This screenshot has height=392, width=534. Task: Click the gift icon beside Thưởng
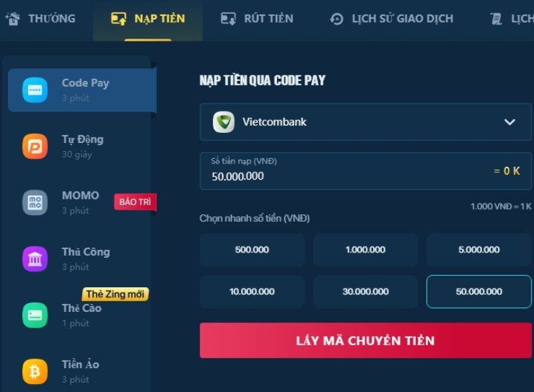coord(13,19)
